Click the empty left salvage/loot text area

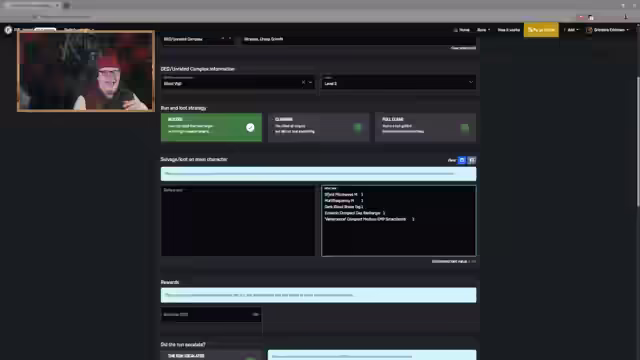[238, 221]
